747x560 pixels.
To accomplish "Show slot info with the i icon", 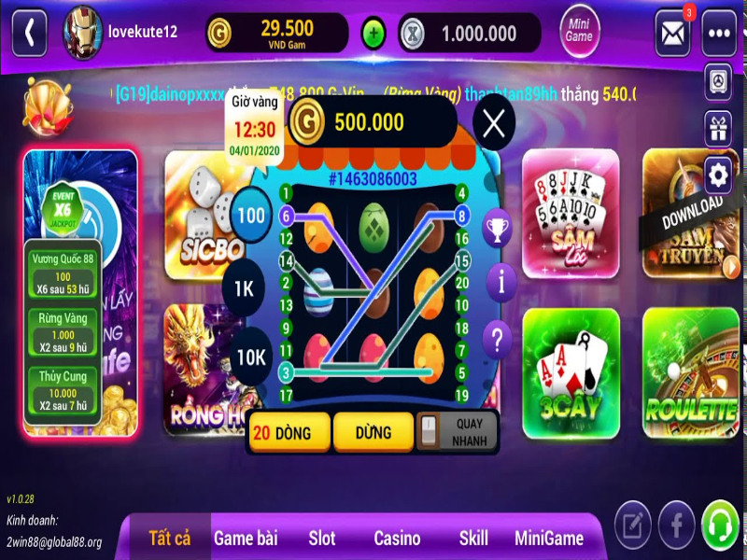I will tap(500, 283).
